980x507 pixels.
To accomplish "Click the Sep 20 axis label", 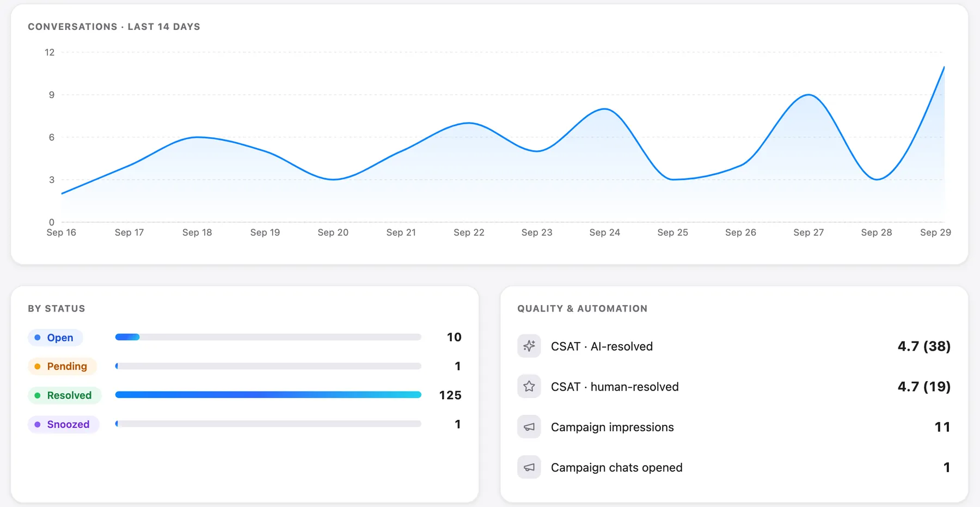I will click(333, 233).
